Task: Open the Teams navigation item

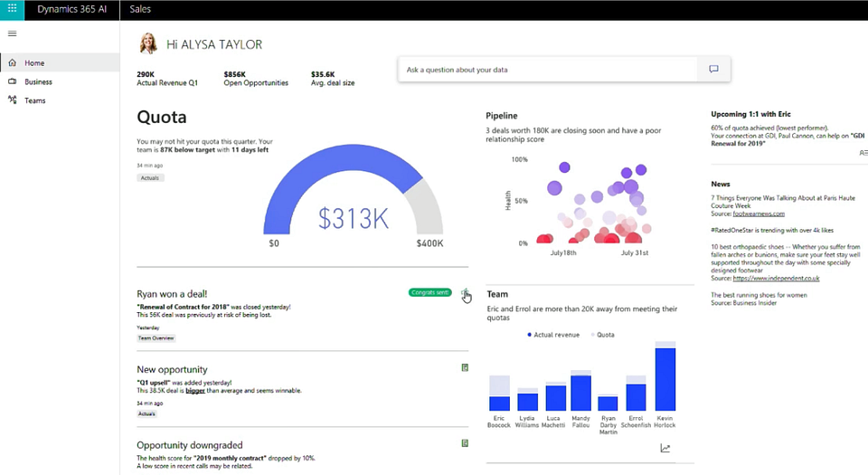Action: (60, 100)
